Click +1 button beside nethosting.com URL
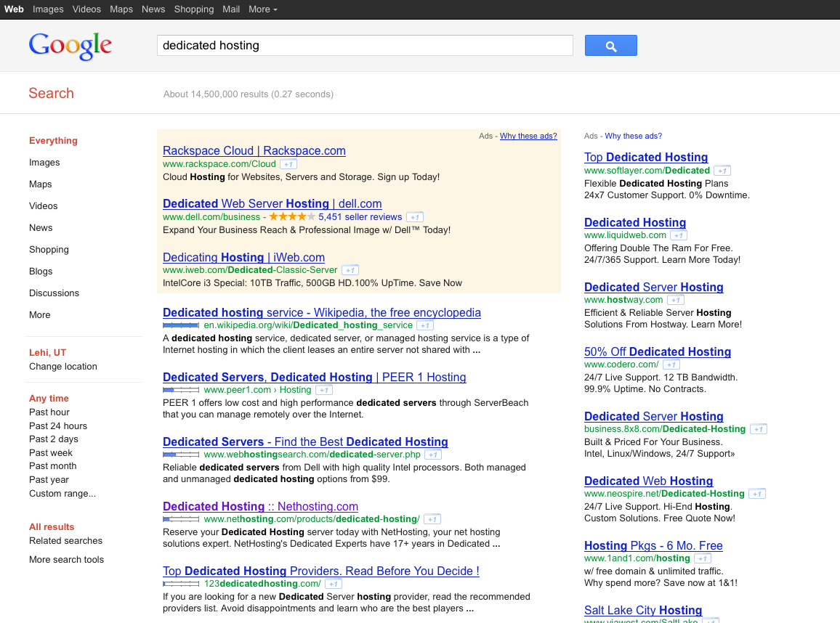The image size is (840, 623). 432,519
